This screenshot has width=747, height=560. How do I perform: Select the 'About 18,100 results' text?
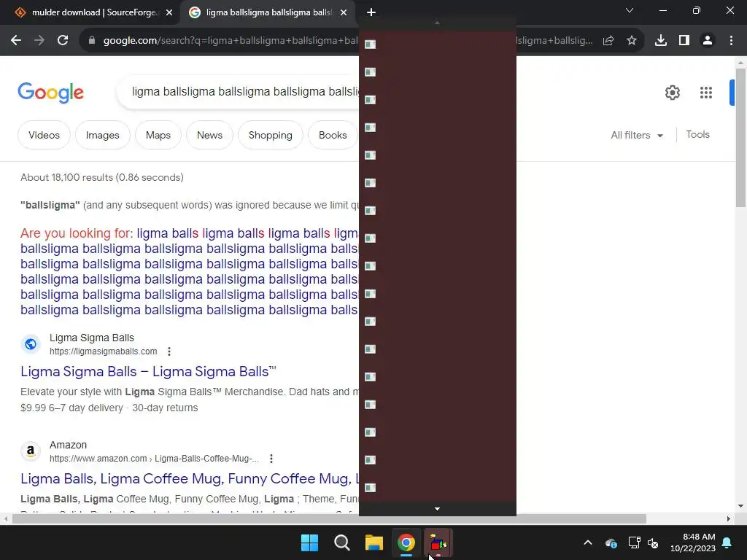click(102, 178)
